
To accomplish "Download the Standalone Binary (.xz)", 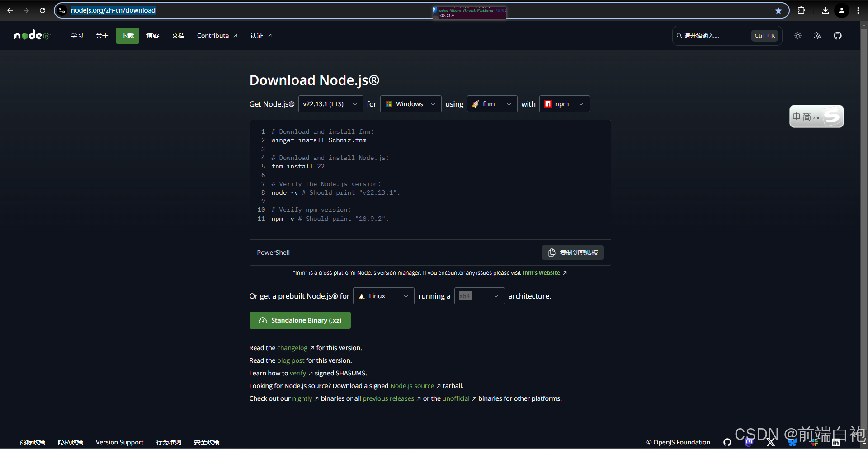I will pos(300,320).
